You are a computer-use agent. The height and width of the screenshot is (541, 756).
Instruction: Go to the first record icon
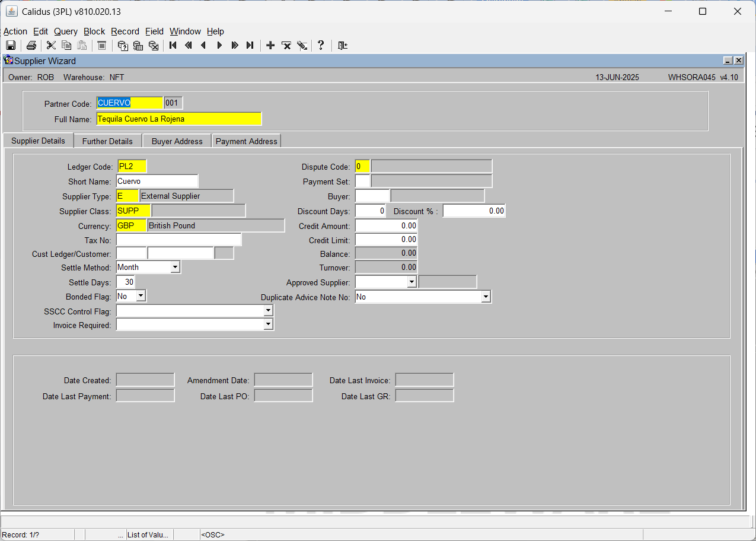click(173, 46)
